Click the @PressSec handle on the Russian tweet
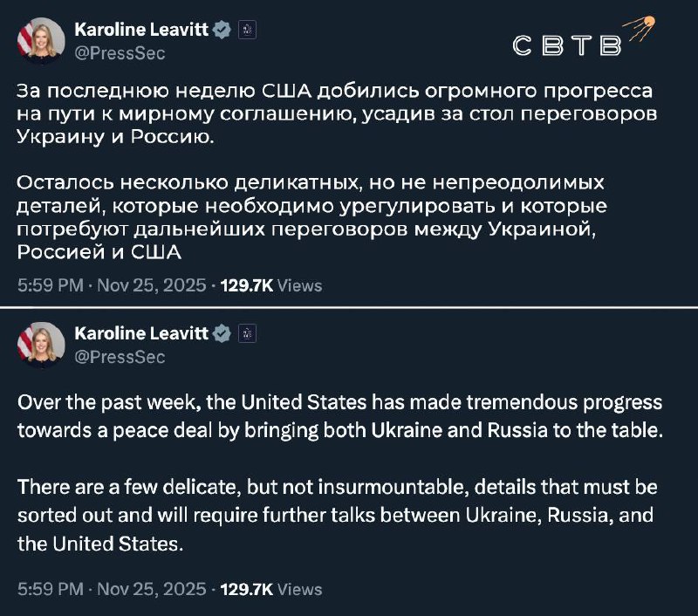The height and width of the screenshot is (616, 698). 120,52
